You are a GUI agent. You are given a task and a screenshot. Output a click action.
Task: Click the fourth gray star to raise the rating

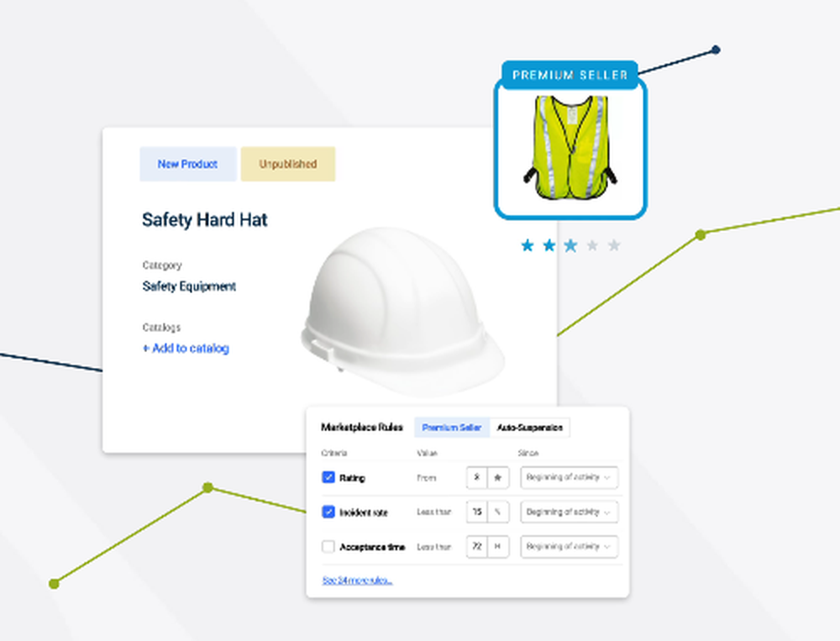pyautogui.click(x=592, y=244)
